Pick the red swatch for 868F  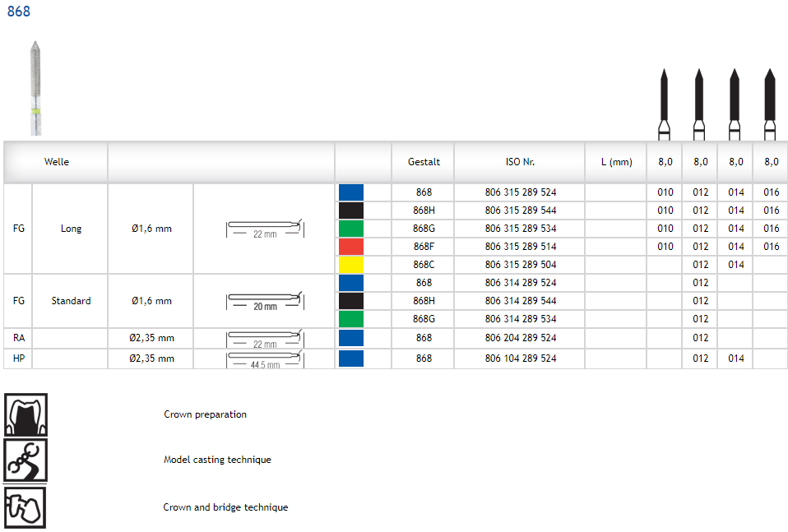pyautogui.click(x=350, y=247)
